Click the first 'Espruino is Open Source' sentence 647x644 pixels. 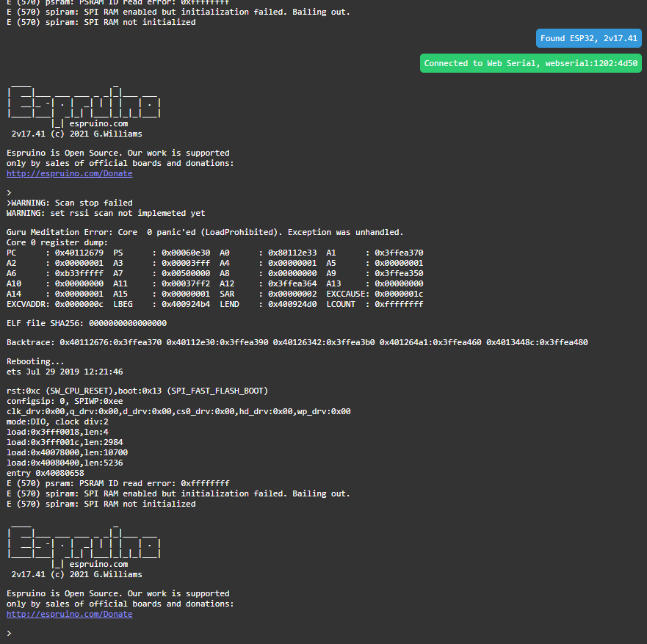point(118,153)
